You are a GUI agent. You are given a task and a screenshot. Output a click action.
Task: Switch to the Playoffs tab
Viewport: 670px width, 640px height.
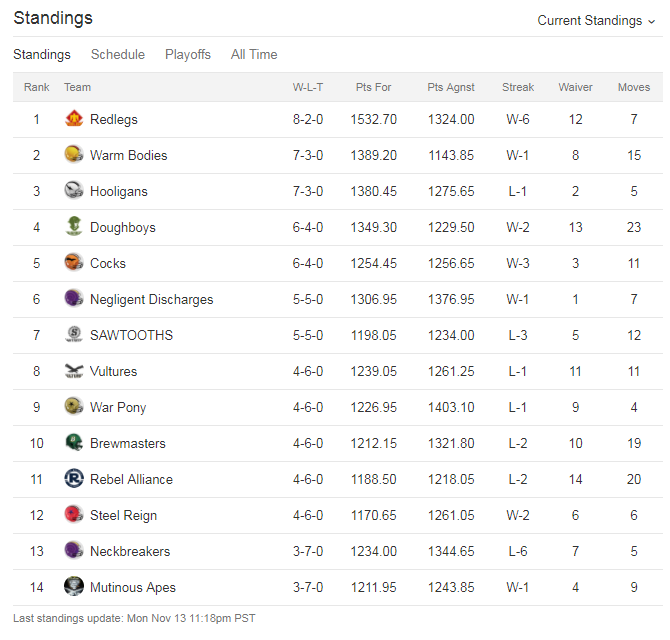pos(188,54)
